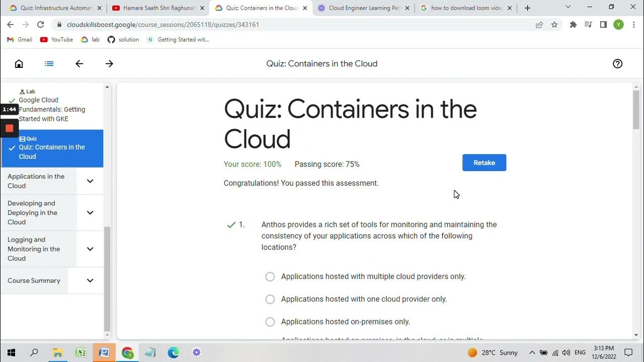Close the Quiz: Containers in the Cloud tab
Image resolution: width=644 pixels, height=362 pixels.
304,8
